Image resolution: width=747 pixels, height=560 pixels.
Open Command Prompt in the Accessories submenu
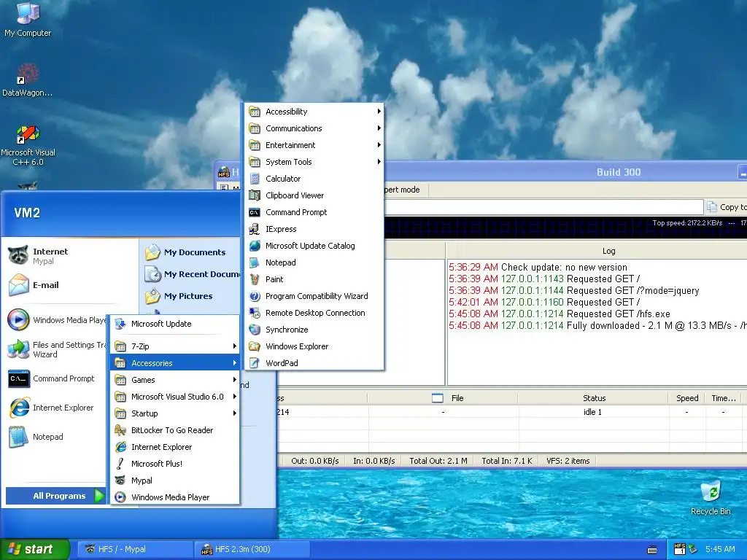tap(314, 212)
